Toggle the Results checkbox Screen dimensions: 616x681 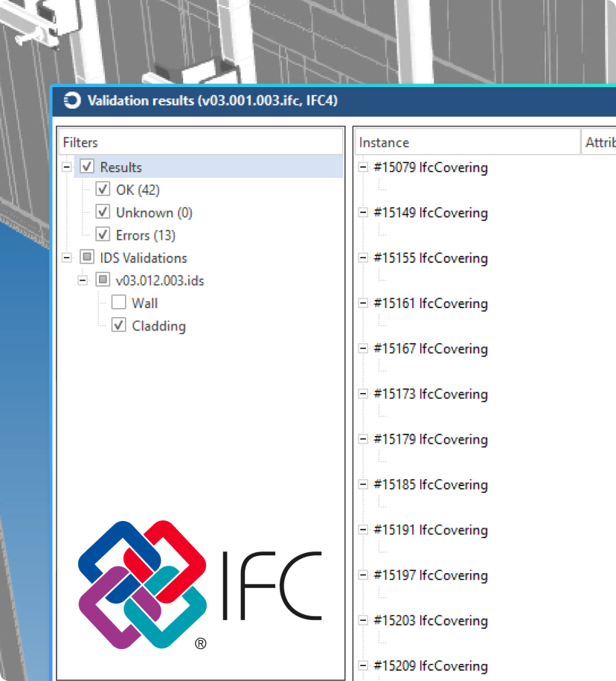pos(87,167)
